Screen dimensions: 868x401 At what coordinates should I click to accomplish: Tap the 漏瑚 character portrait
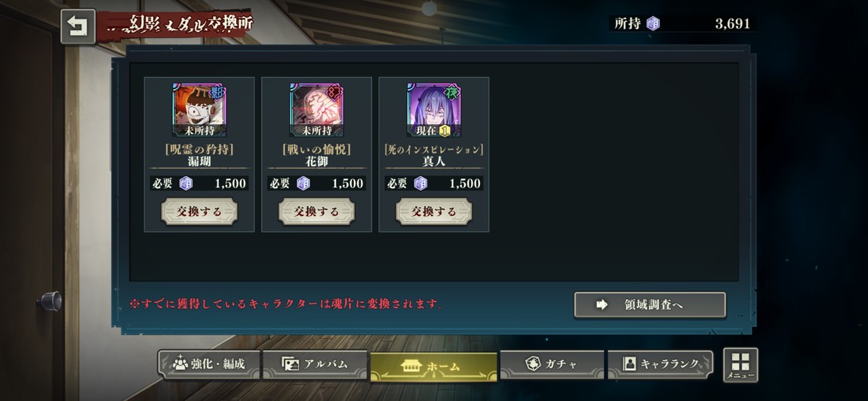199,110
